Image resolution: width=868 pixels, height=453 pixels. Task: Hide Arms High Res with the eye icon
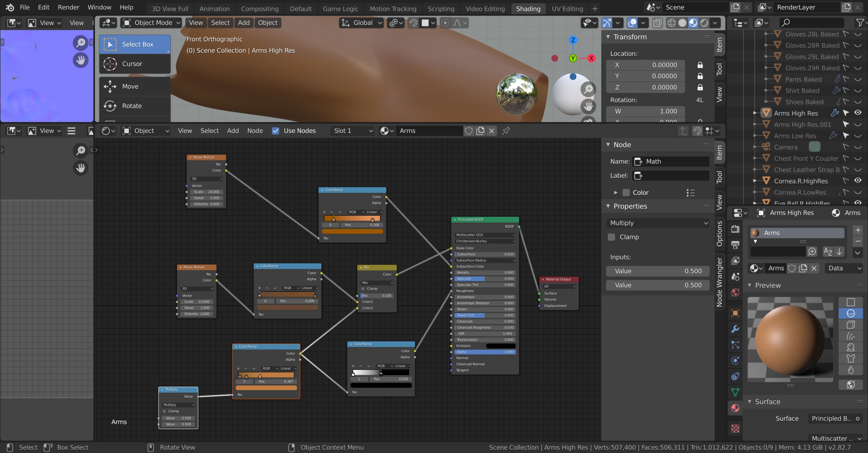(858, 112)
